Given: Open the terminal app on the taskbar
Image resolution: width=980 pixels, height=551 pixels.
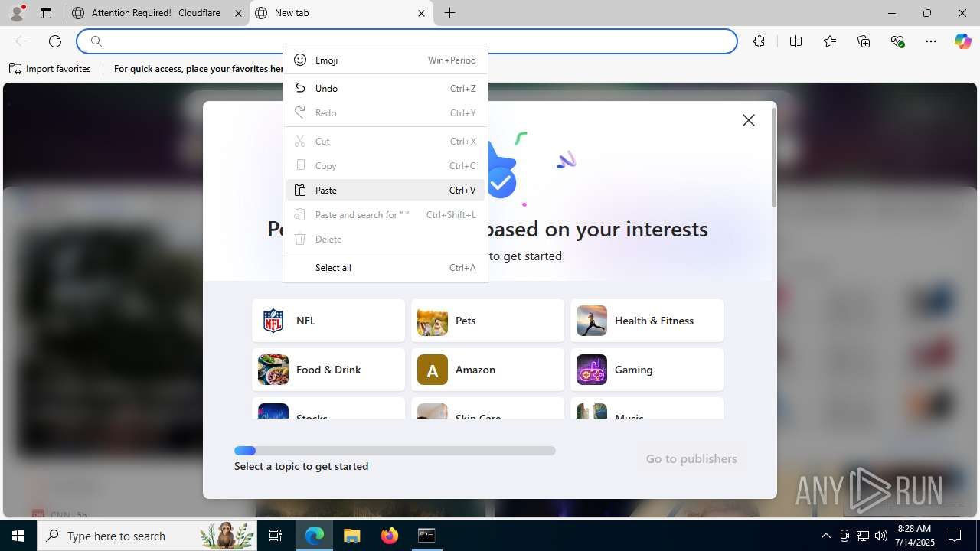Looking at the screenshot, I should 426,536.
